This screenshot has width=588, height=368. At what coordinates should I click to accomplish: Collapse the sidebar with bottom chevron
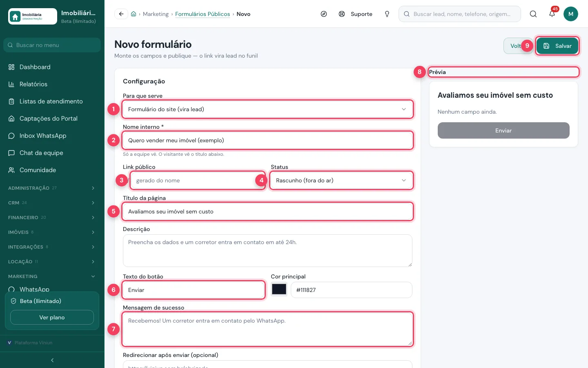pos(52,360)
